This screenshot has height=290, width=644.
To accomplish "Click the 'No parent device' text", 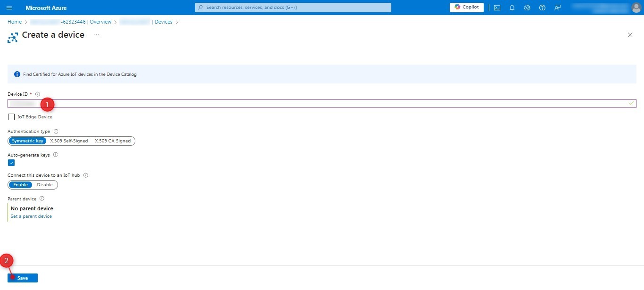I will click(x=32, y=208).
